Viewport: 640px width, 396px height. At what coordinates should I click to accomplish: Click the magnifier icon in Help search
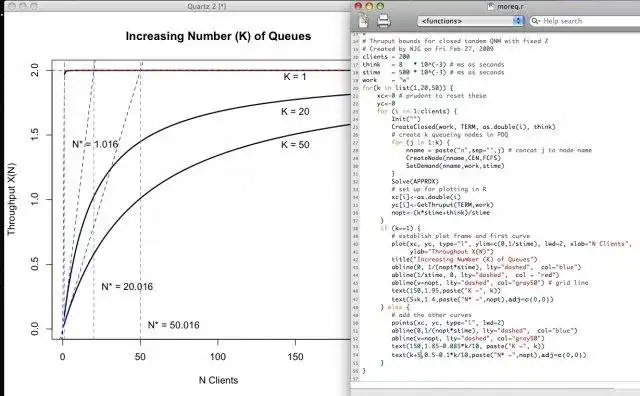click(536, 21)
